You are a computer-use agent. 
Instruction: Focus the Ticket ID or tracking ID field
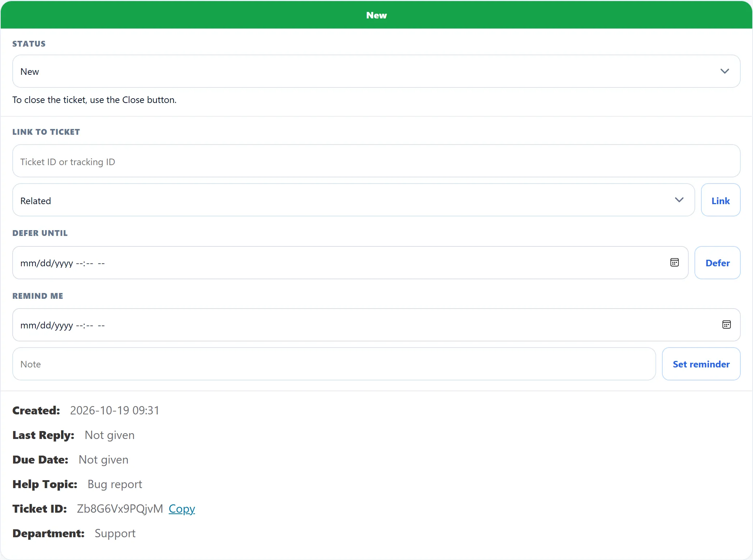tap(376, 161)
